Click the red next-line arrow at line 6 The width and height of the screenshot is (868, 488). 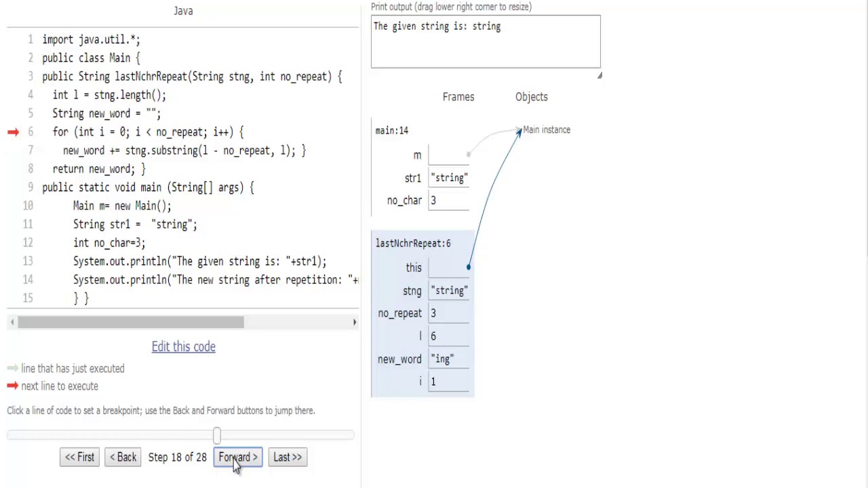point(13,132)
